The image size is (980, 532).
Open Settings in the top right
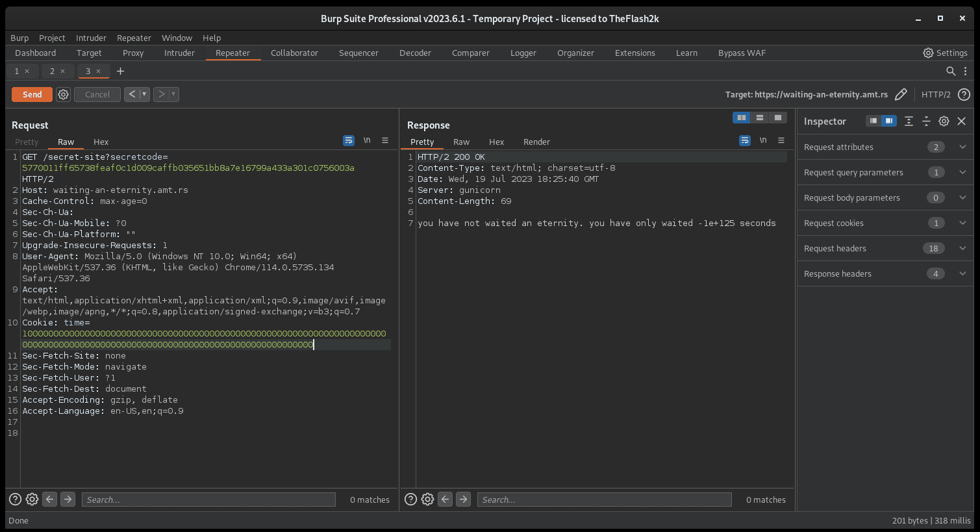(945, 53)
